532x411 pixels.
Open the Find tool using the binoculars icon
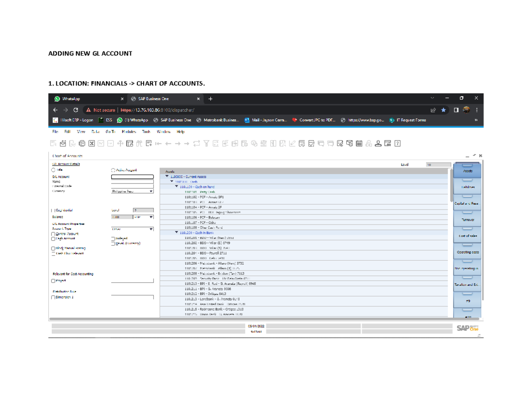point(139,142)
